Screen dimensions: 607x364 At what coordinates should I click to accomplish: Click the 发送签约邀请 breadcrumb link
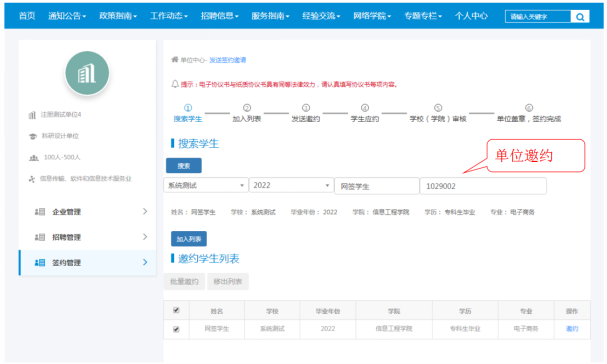click(x=228, y=60)
